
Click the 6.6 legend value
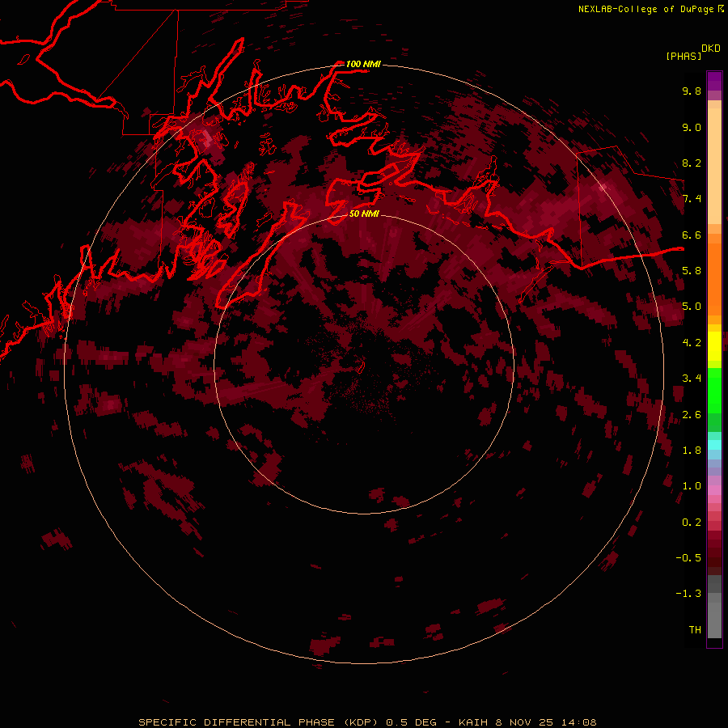[x=692, y=235]
